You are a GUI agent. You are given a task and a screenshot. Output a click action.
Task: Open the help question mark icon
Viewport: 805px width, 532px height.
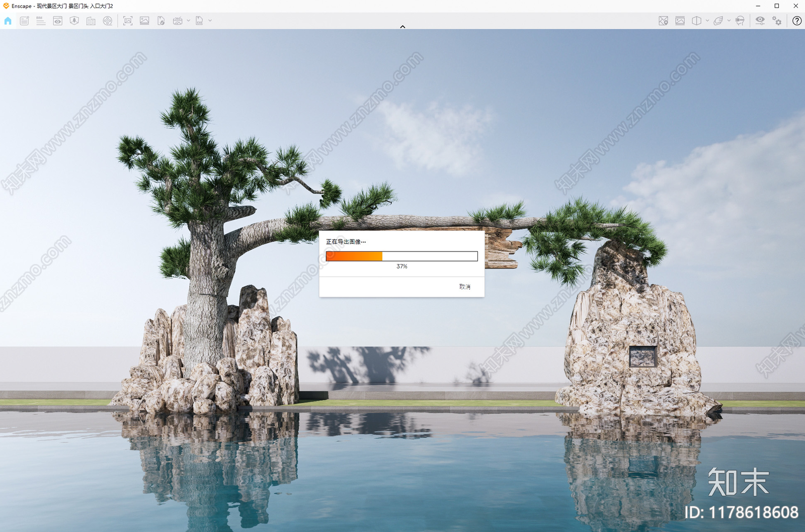[x=797, y=21]
